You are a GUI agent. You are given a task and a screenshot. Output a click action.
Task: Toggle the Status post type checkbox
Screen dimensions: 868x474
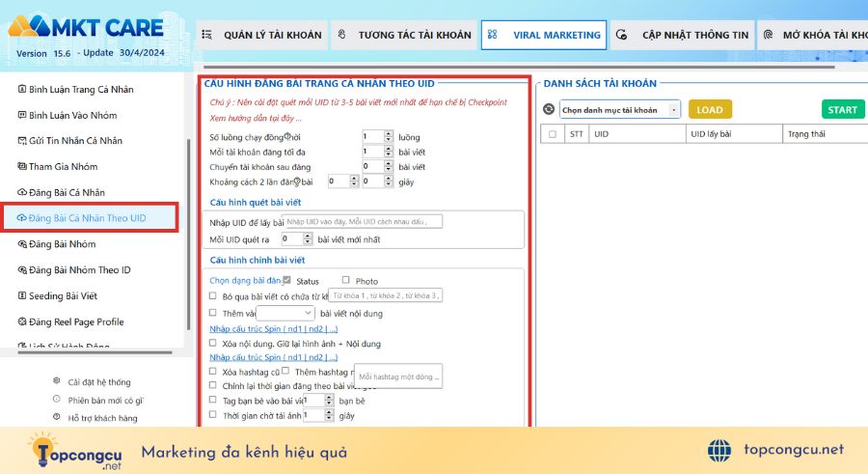(286, 280)
